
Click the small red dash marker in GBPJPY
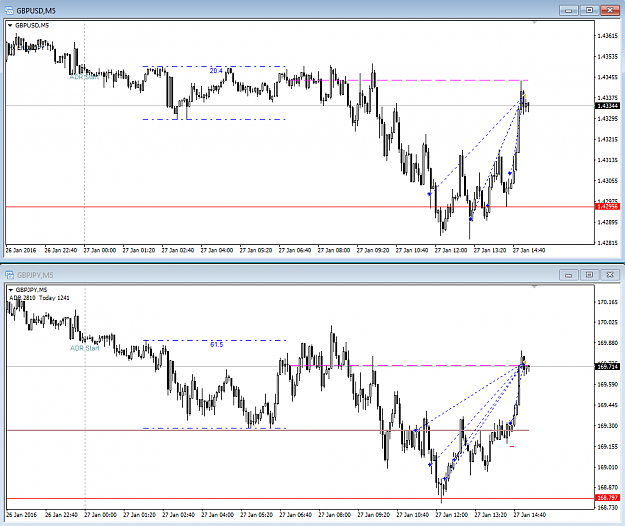(512, 447)
